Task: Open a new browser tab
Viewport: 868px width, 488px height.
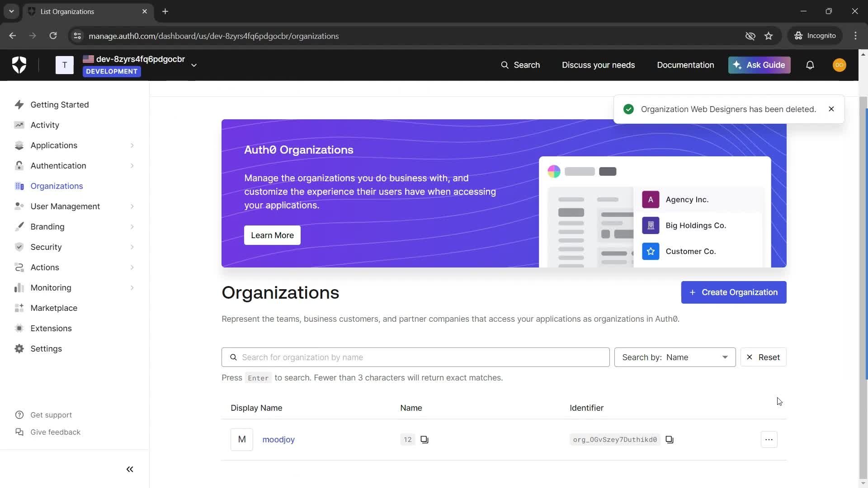Action: click(x=165, y=11)
